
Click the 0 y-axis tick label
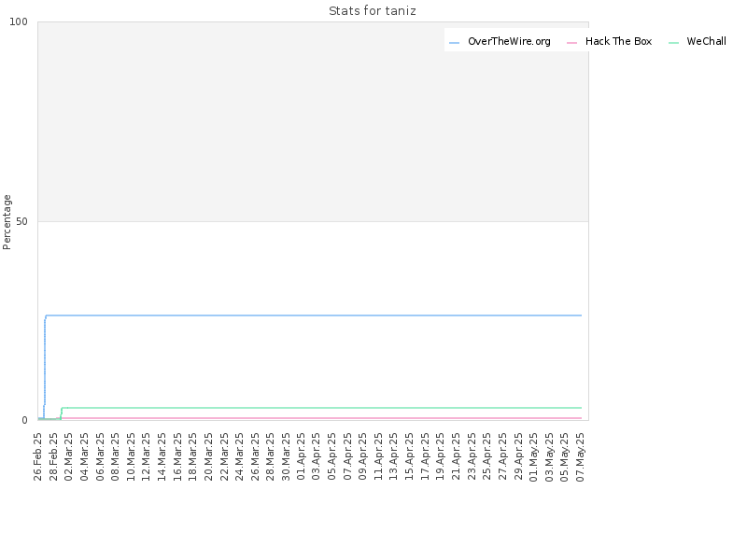point(25,421)
